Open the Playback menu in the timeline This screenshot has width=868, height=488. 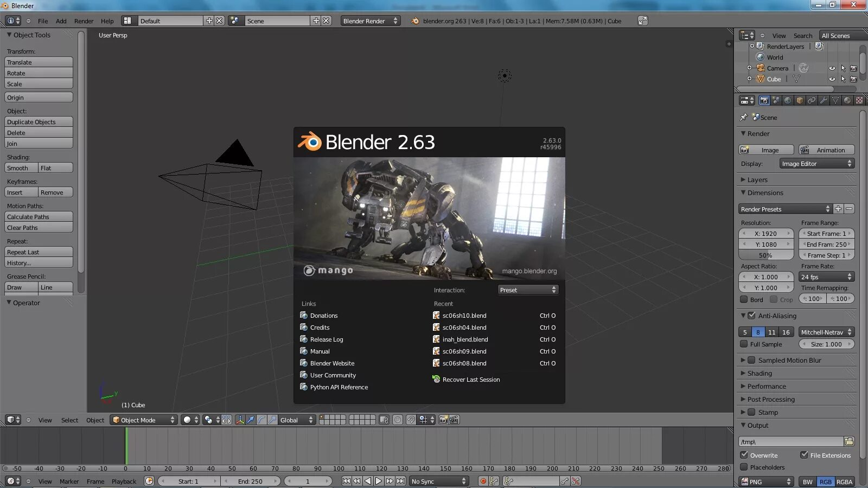124,481
